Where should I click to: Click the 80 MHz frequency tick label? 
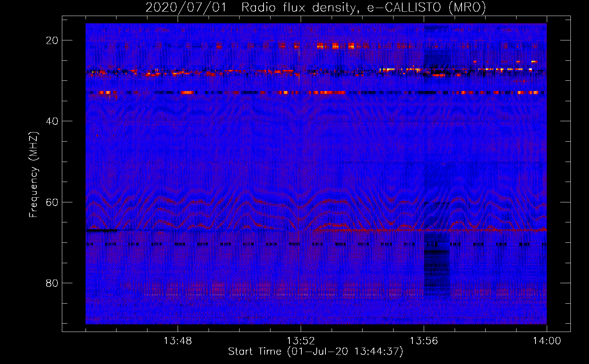52,283
